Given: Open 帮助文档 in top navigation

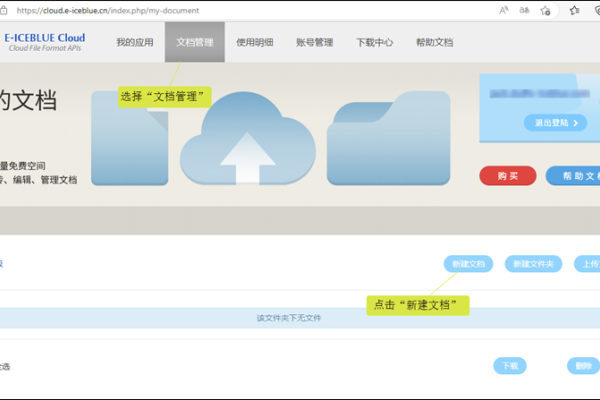Looking at the screenshot, I should coord(434,42).
